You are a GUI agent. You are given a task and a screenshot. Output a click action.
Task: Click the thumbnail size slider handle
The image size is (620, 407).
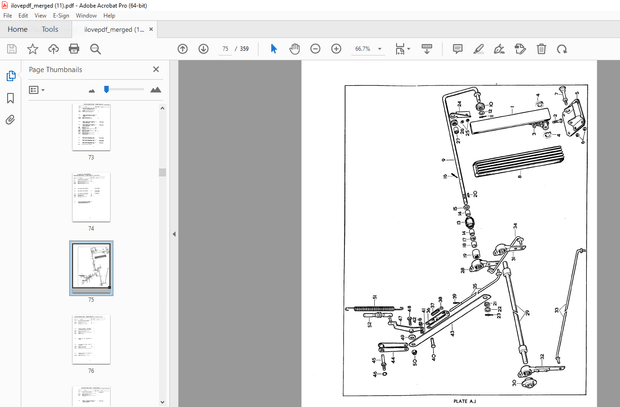[x=106, y=89]
